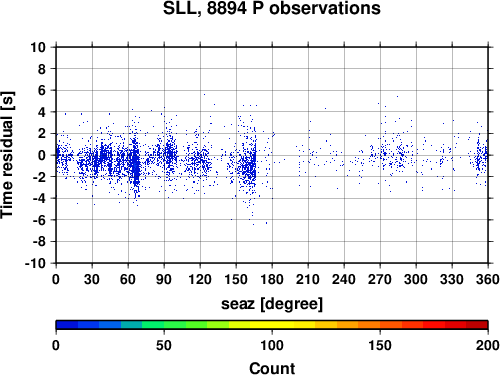
Task: Click the 'Count' colorbar label
Action: (x=272, y=368)
